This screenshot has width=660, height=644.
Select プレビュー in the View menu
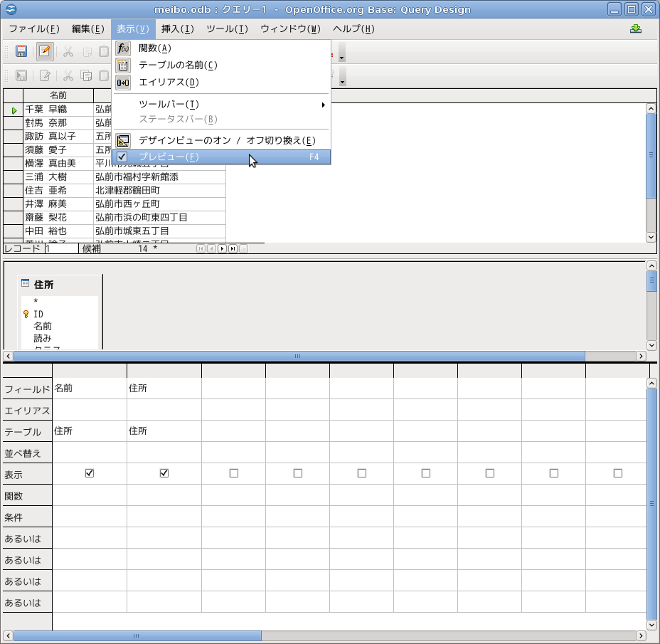tap(169, 157)
